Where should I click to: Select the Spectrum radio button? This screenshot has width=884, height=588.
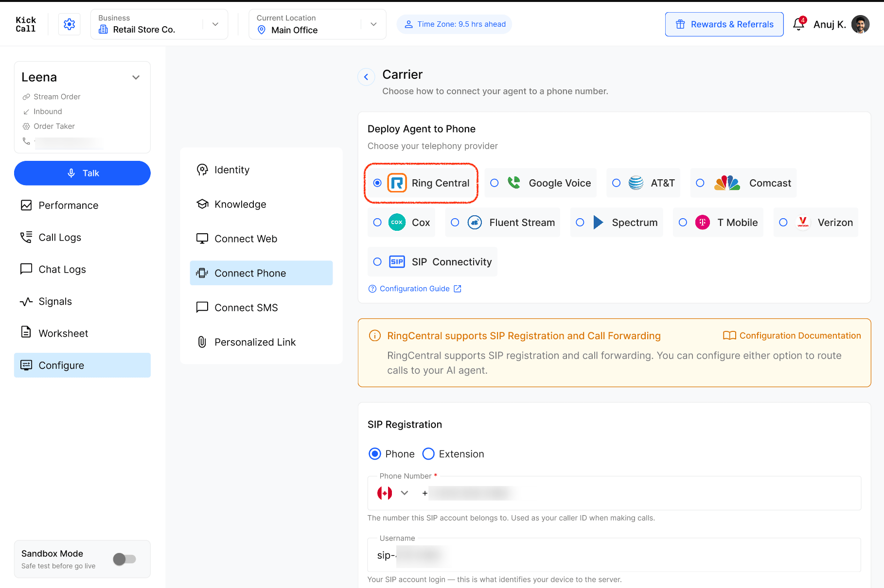pos(580,222)
